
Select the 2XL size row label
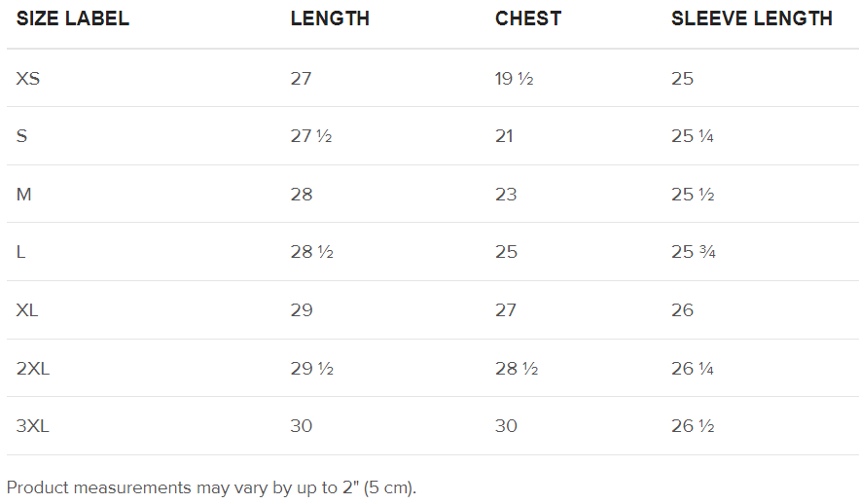click(x=32, y=369)
